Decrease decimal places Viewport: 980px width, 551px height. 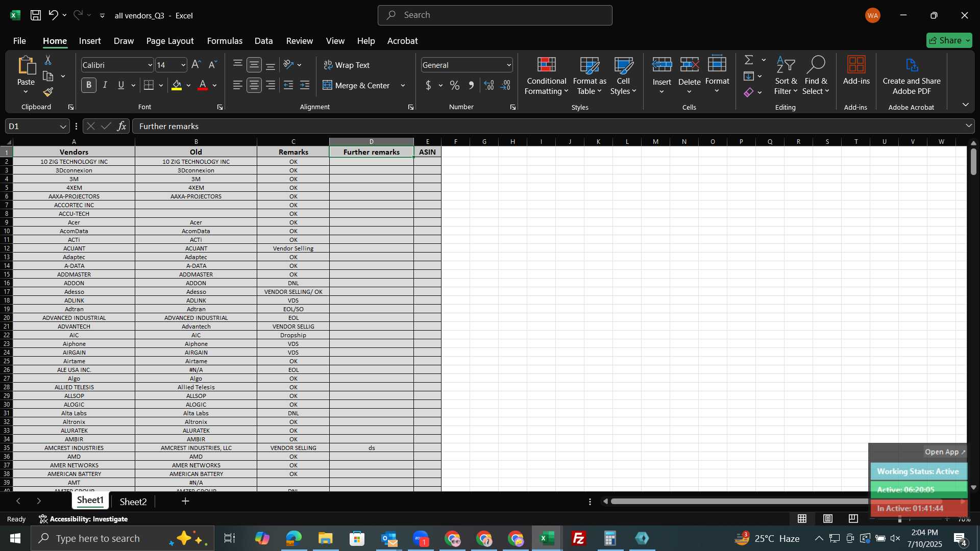pos(505,85)
